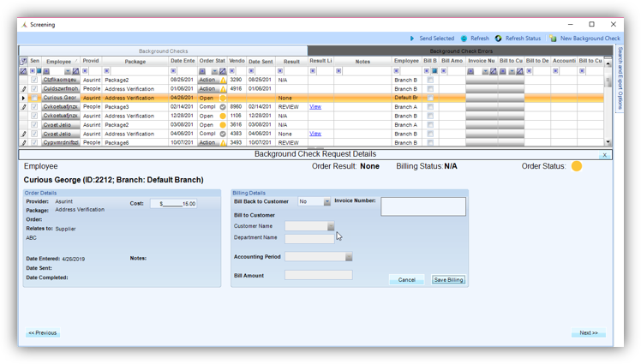Click warning triangle in Cypvmrdnifbzl row
The image size is (641, 364).
223,142
